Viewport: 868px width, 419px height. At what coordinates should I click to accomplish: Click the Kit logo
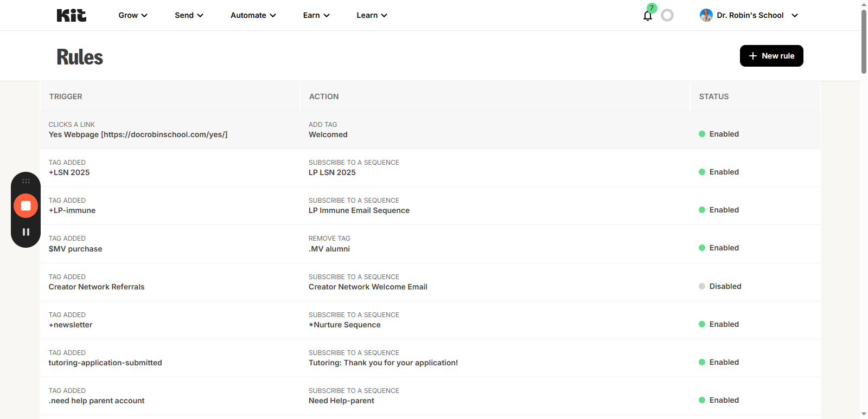point(72,15)
